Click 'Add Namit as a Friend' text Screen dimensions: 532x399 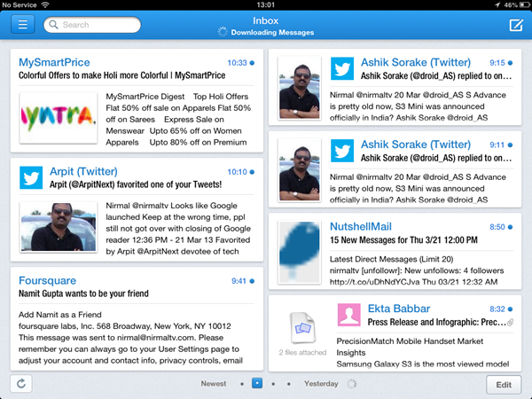[x=60, y=315]
